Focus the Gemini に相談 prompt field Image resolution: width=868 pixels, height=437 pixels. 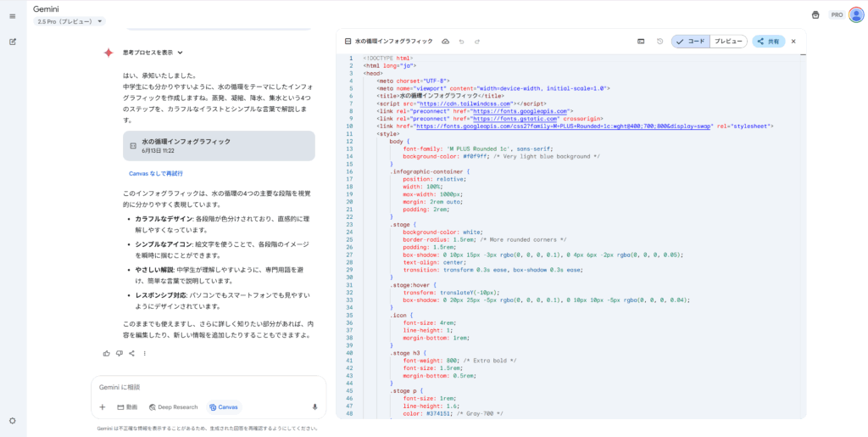[209, 387]
